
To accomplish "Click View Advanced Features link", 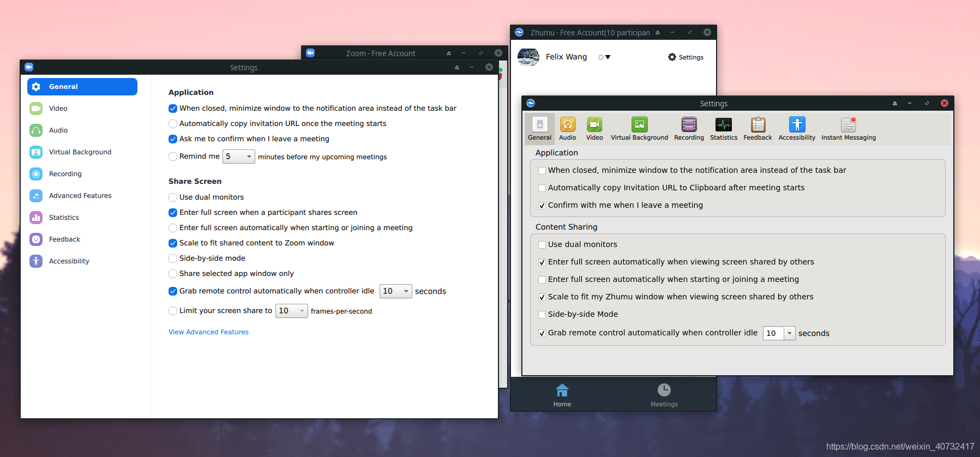I will pos(208,332).
